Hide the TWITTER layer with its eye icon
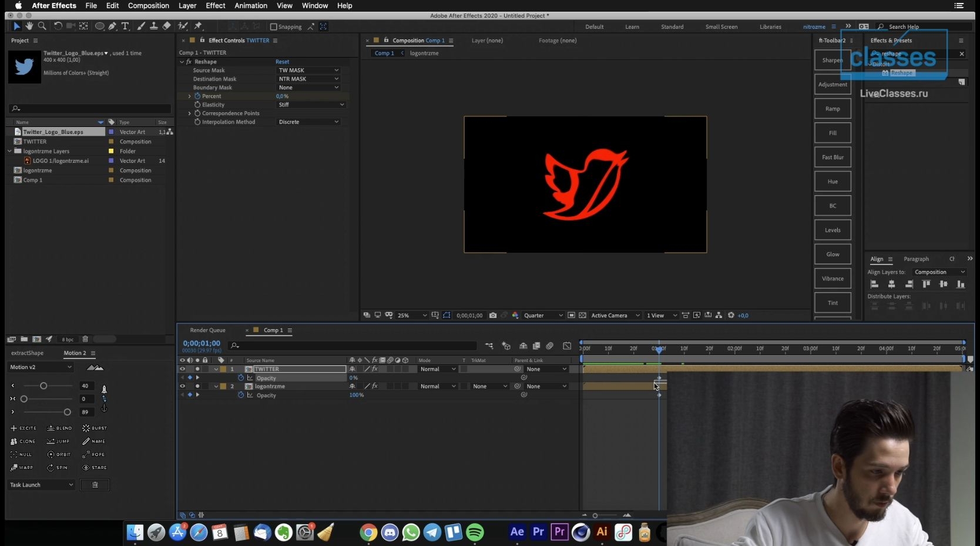 182,369
